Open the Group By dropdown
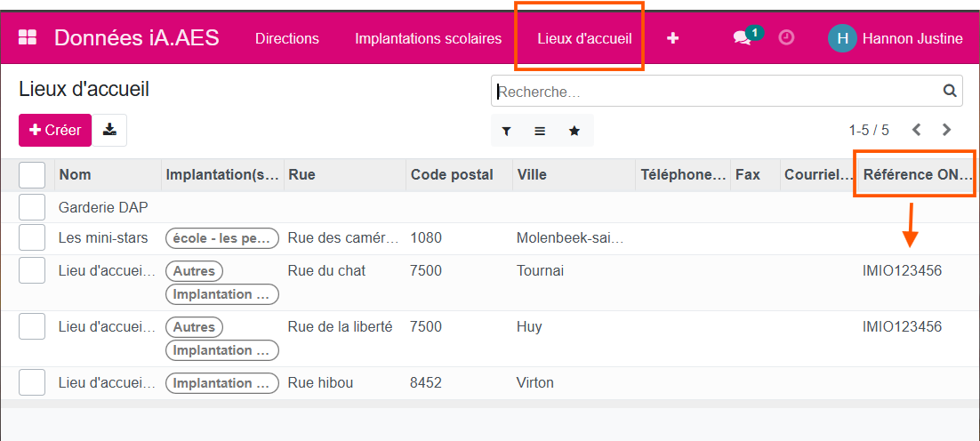The image size is (980, 441). coord(540,131)
